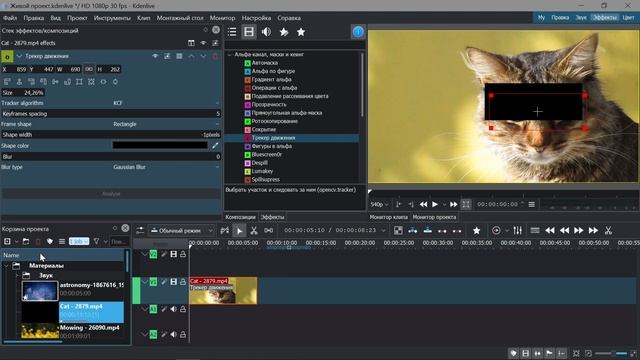The width and height of the screenshot is (640, 360).
Task: Click the black Shape color swatch
Action: (x=160, y=145)
